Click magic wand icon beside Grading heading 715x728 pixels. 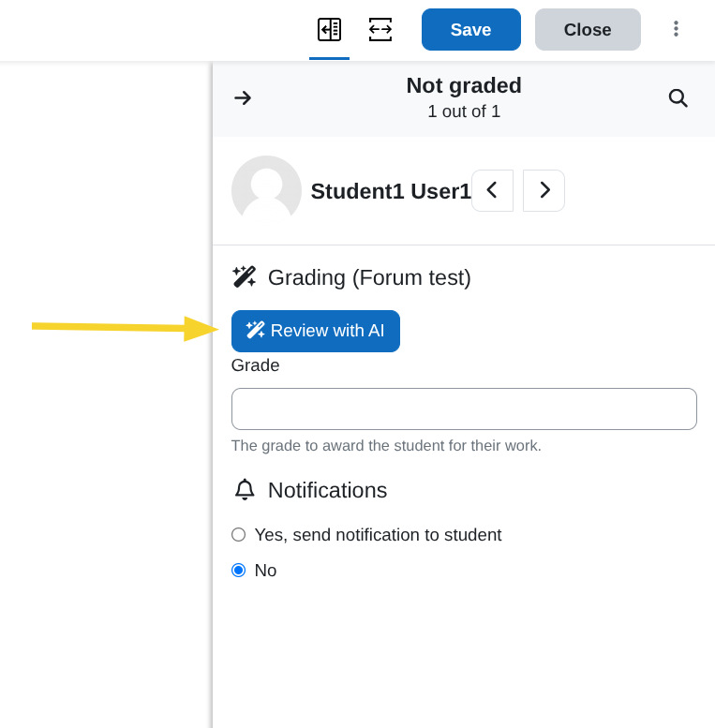tap(245, 277)
